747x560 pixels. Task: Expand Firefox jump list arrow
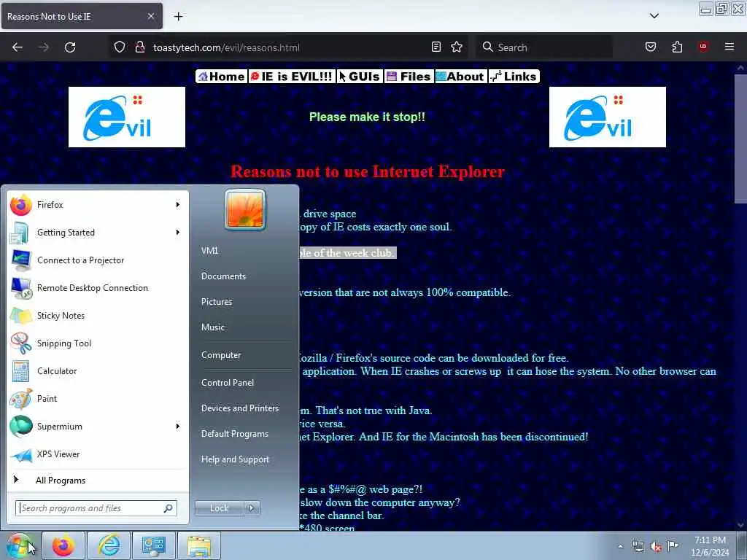click(178, 205)
